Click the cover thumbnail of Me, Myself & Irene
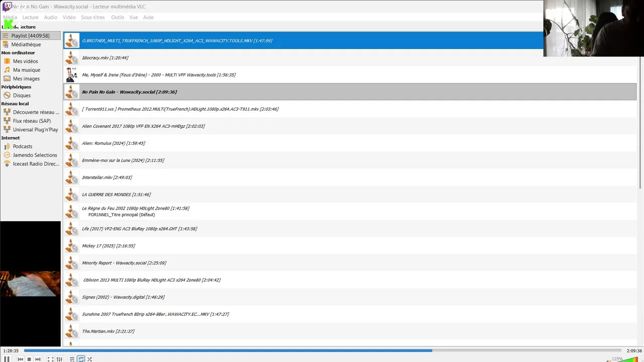The height and width of the screenshot is (362, 644). coord(72,75)
